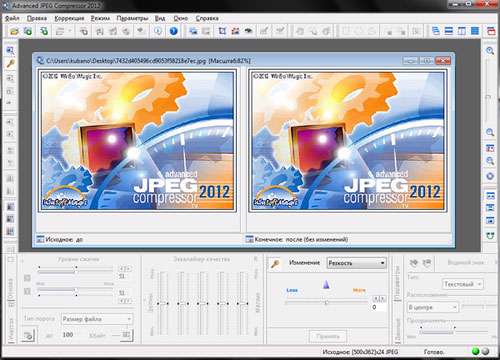Select the crop tool in toolbar
This screenshot has width=500, height=360.
click(x=222, y=31)
